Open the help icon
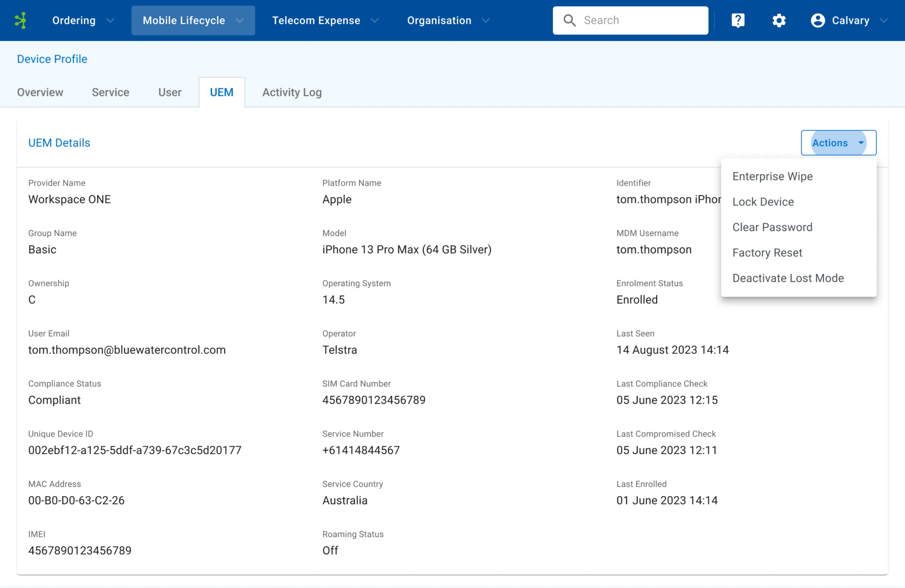905x588 pixels. [x=738, y=20]
